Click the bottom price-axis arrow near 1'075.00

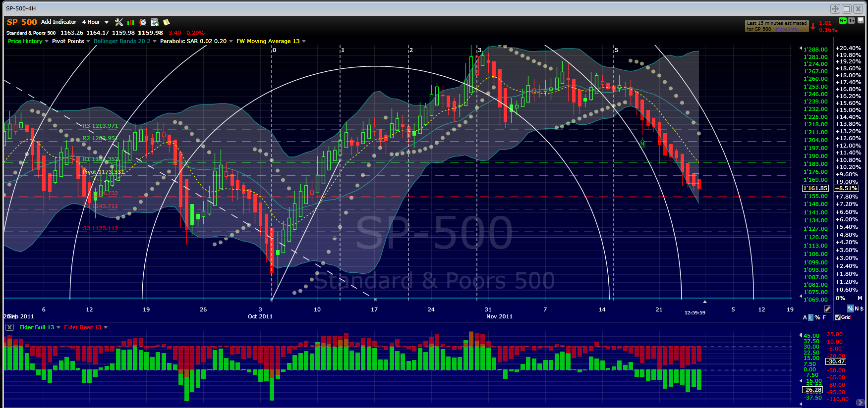(x=801, y=296)
